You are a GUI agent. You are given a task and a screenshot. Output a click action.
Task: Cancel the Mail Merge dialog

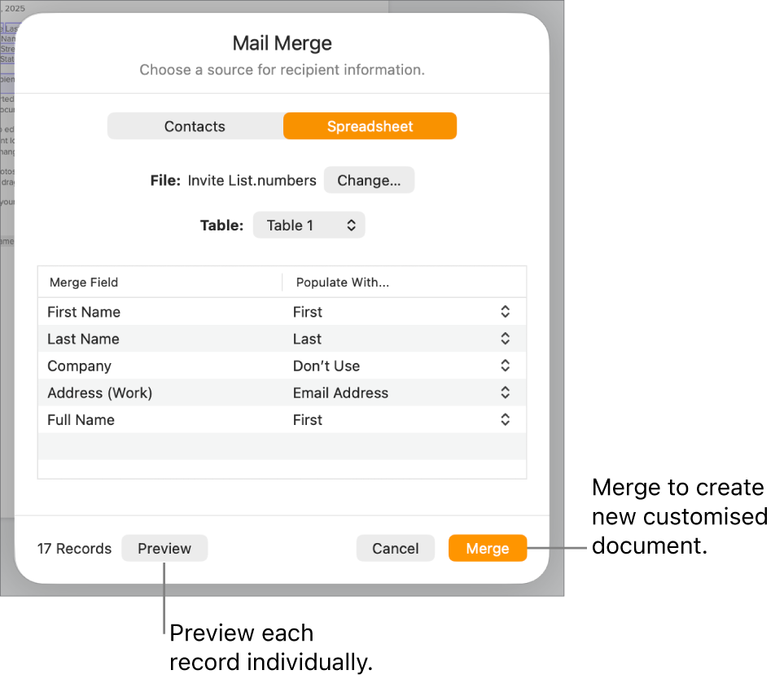pyautogui.click(x=396, y=548)
